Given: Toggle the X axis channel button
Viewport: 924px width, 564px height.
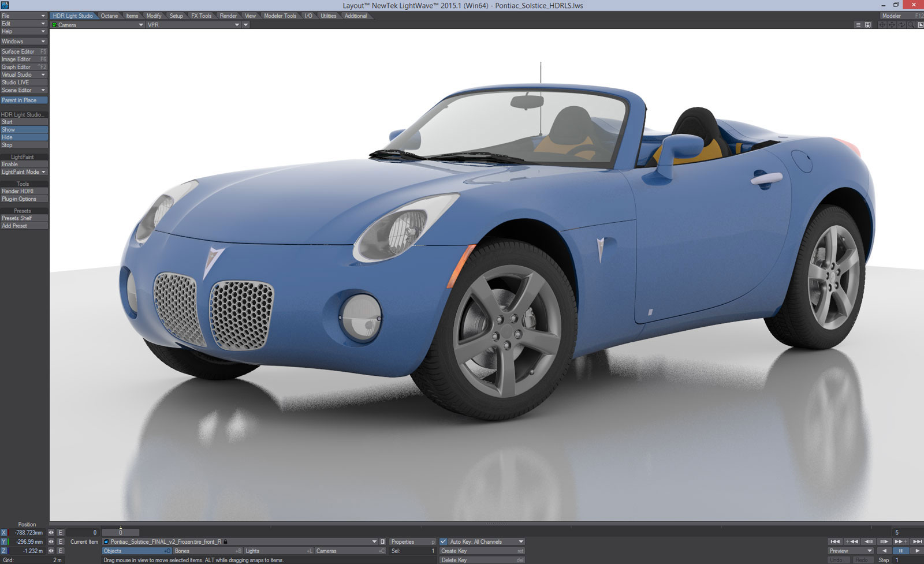Looking at the screenshot, I should (4, 532).
